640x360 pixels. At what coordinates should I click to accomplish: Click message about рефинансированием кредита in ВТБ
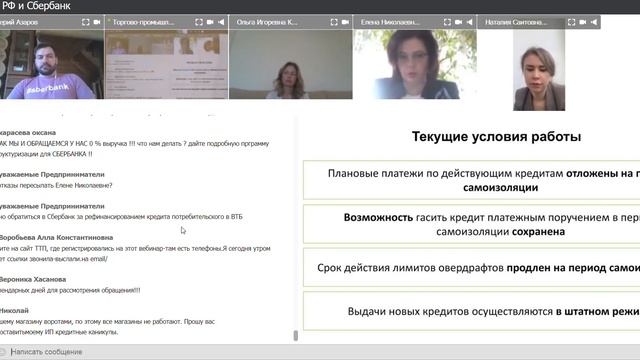tap(121, 217)
